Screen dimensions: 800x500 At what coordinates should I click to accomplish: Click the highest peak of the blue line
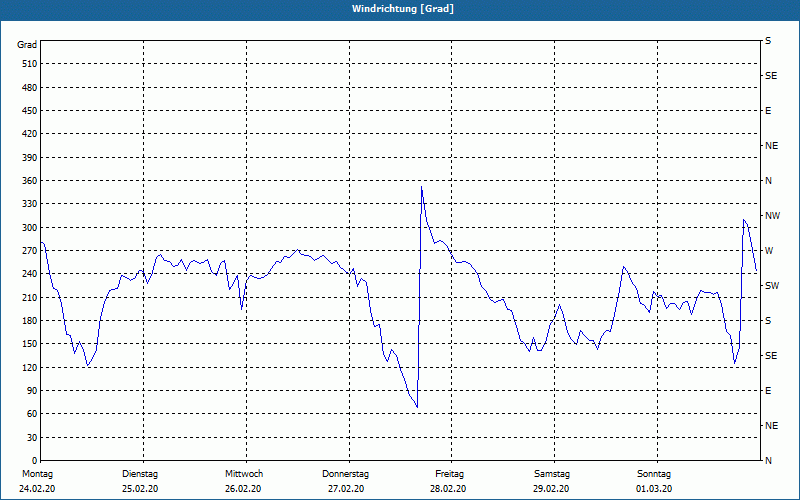[421, 187]
